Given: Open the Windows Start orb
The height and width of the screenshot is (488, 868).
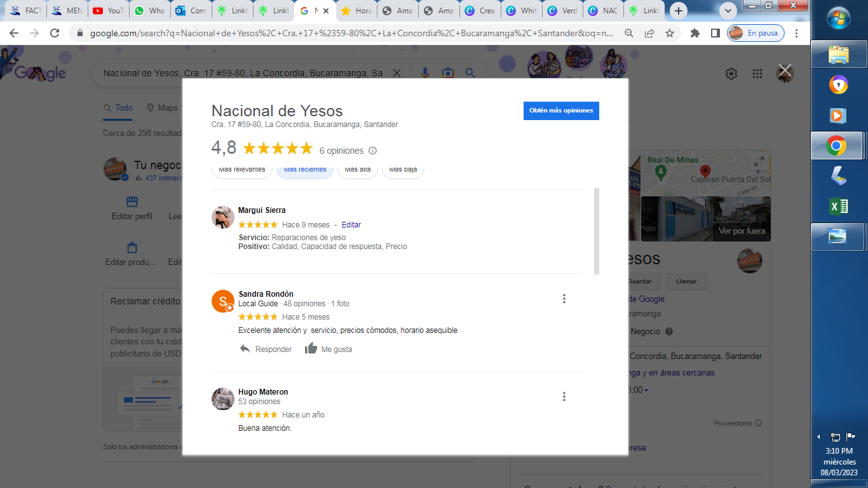Looking at the screenshot, I should click(839, 18).
